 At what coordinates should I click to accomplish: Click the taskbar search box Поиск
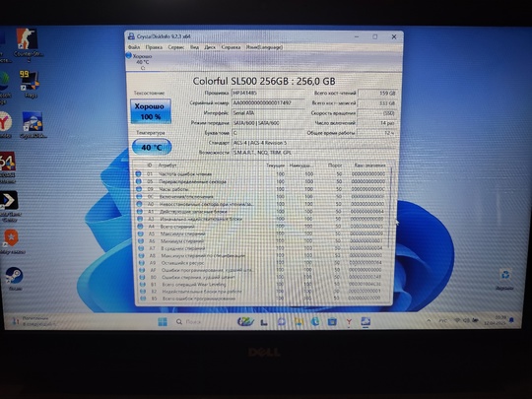(x=188, y=321)
